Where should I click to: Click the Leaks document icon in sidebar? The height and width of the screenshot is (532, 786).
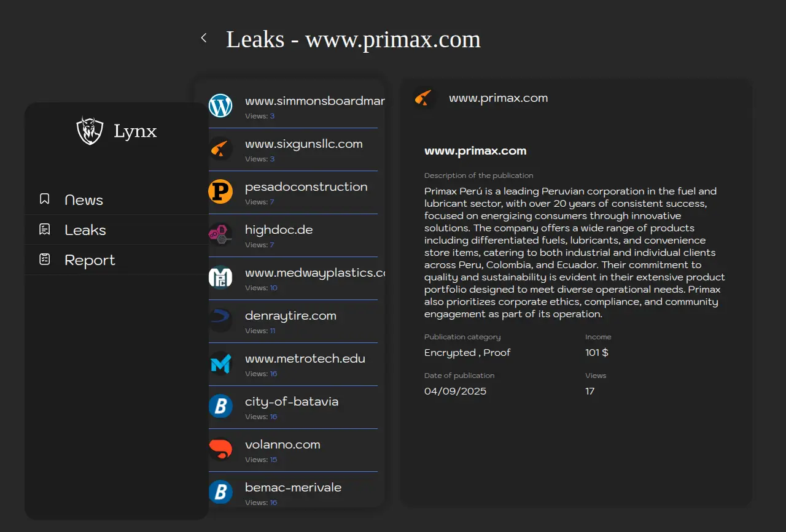point(44,229)
